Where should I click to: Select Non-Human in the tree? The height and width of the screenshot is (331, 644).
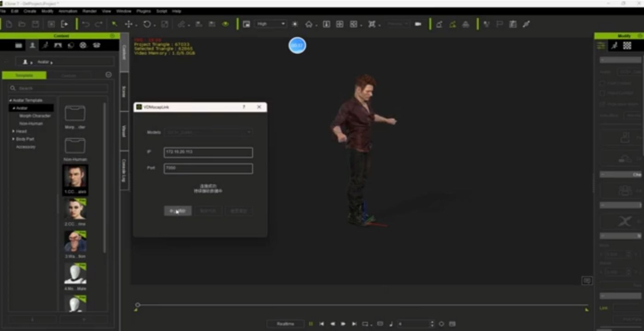tap(31, 124)
